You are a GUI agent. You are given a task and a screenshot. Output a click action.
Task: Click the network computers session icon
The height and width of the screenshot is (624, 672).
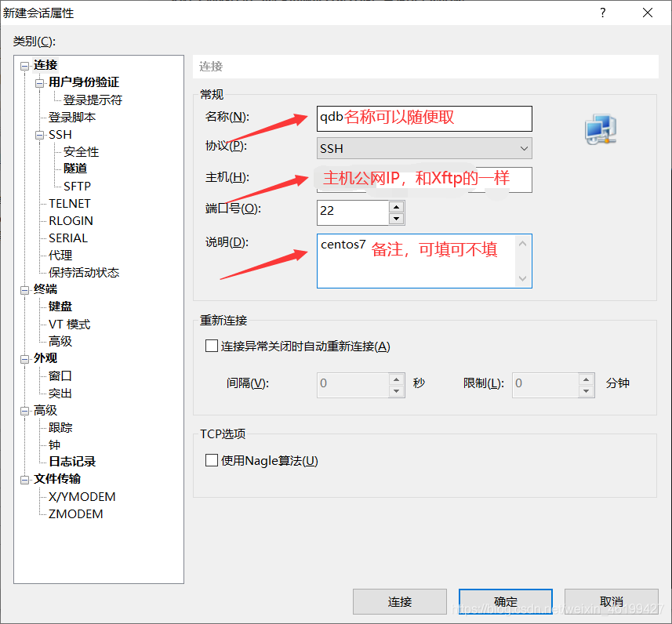601,129
